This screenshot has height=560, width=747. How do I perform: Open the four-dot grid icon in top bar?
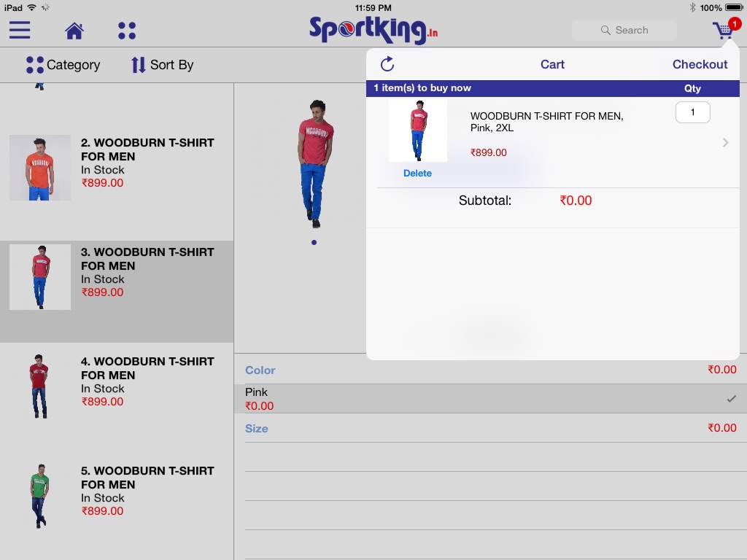click(x=127, y=31)
